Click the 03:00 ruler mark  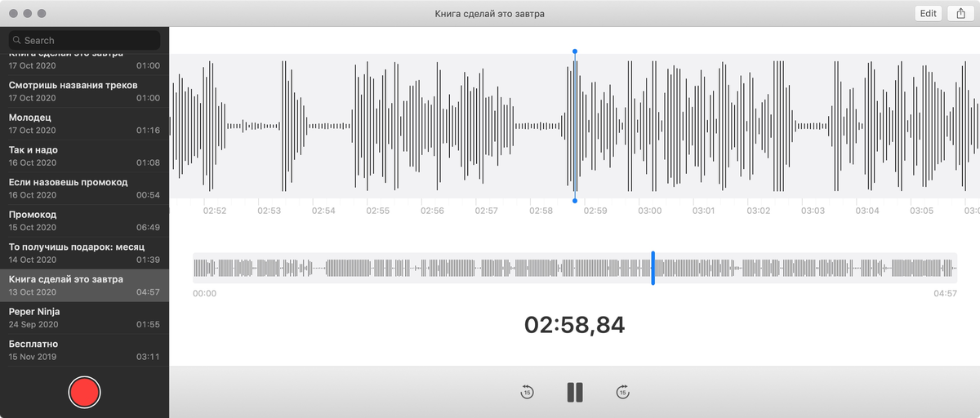(650, 211)
